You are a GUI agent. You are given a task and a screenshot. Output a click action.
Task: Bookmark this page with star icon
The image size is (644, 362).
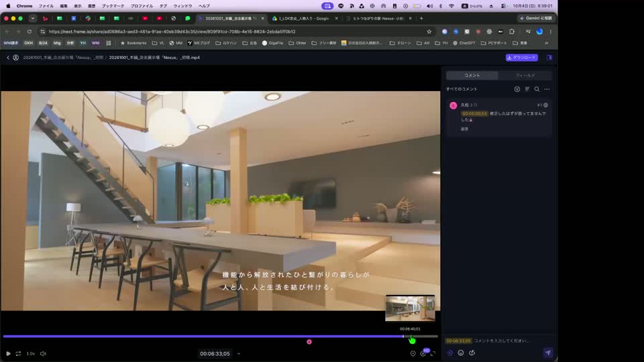click(429, 32)
